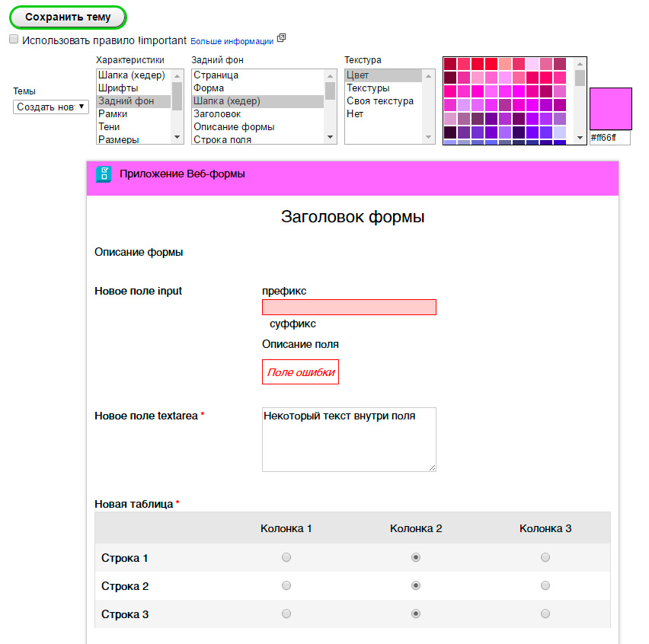Viewport: 649px width, 644px height.
Task: Click the external link icon beside Больше информации
Action: coord(281,38)
